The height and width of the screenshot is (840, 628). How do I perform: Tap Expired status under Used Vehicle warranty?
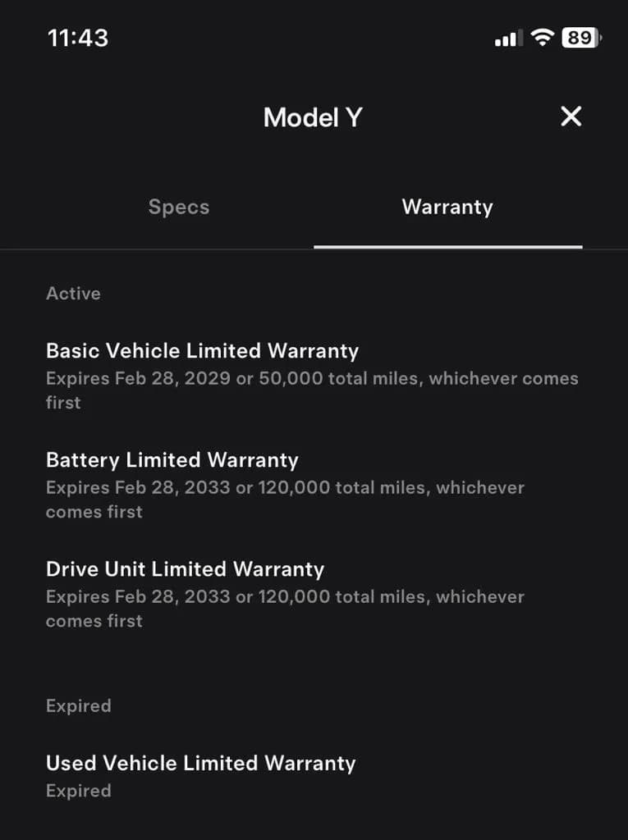pyautogui.click(x=79, y=792)
